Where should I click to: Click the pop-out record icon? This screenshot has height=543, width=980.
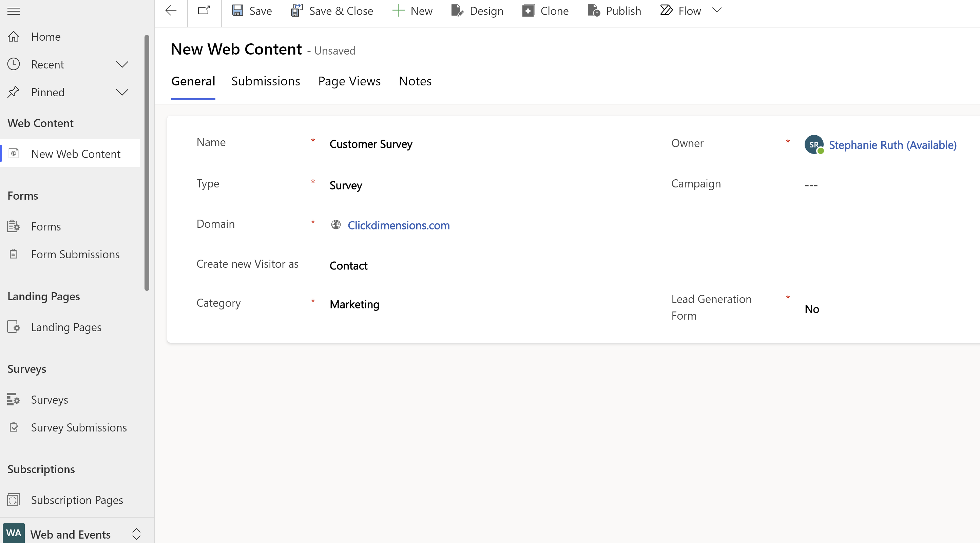(204, 10)
